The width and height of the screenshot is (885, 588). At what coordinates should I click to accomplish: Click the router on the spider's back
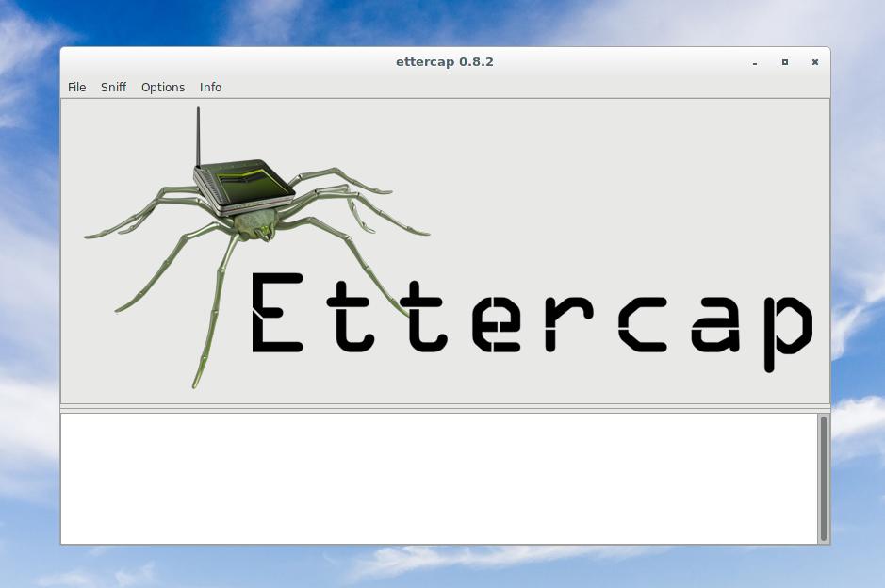(x=243, y=184)
